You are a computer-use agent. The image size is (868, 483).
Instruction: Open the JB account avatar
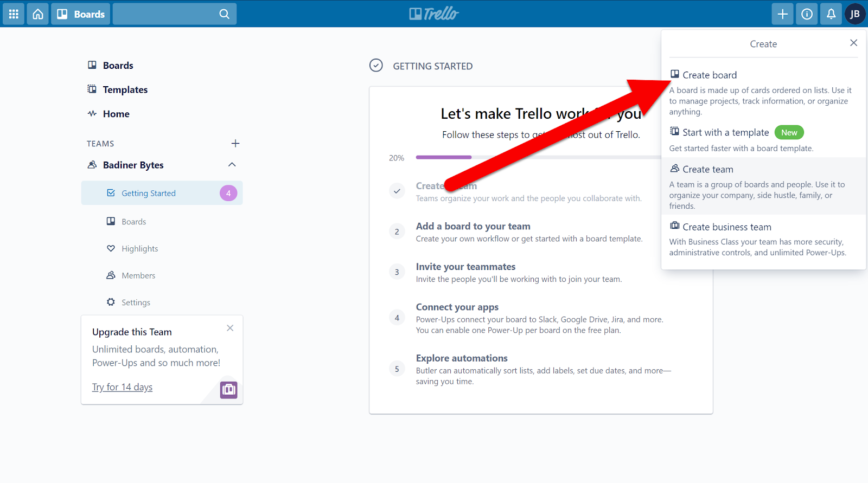pos(855,14)
